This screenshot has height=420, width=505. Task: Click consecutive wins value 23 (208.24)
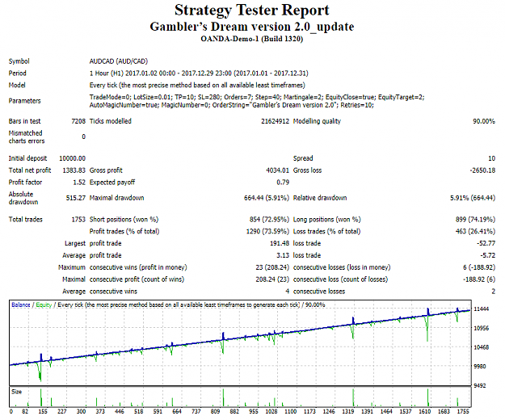(272, 267)
